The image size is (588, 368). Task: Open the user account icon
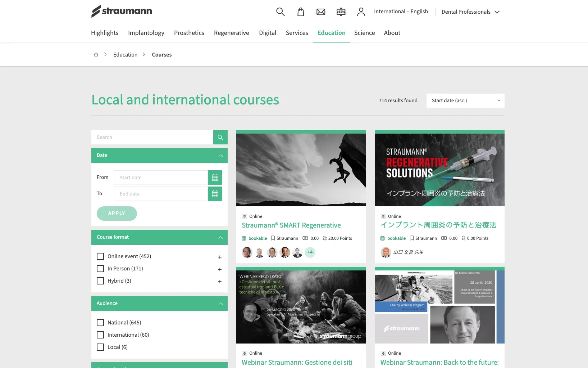coord(361,12)
